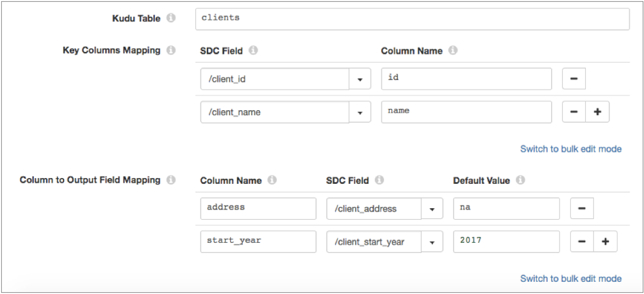Expand the /client_start_year field dropdown
Image resolution: width=644 pixels, height=294 pixels.
[432, 242]
